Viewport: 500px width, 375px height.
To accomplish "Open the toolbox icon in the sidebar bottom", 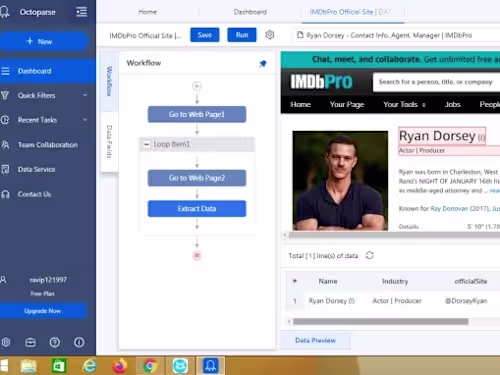I will [x=30, y=342].
